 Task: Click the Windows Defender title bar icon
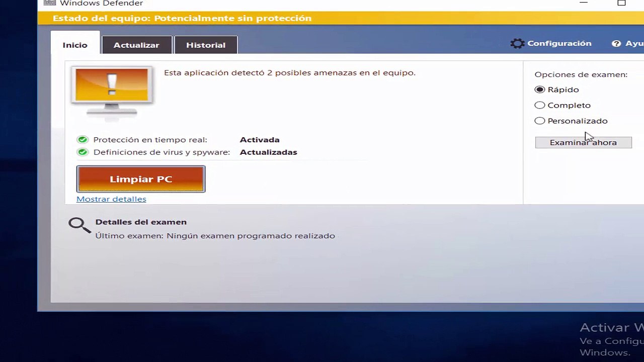(x=49, y=3)
